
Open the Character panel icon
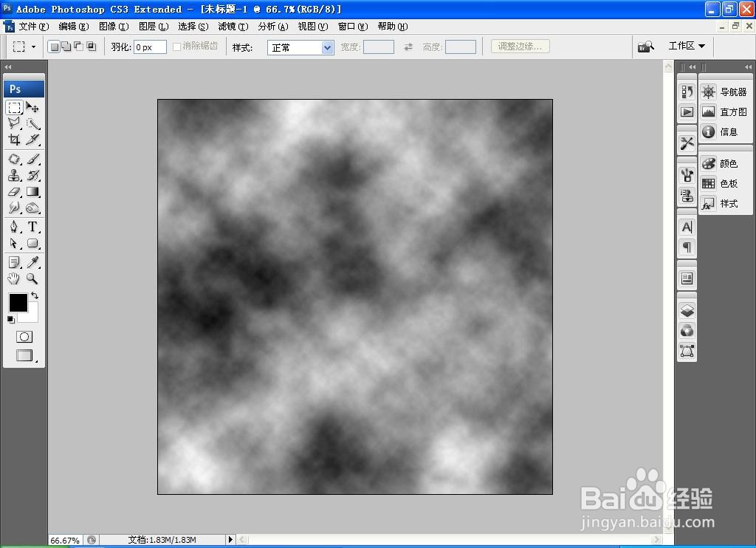coord(687,227)
